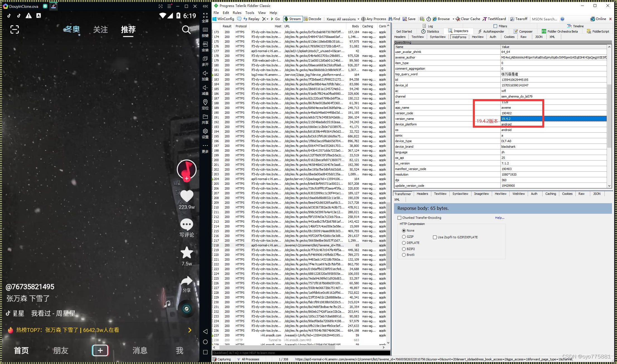Open the Rules menu
This screenshot has height=364, width=617.
click(x=237, y=13)
